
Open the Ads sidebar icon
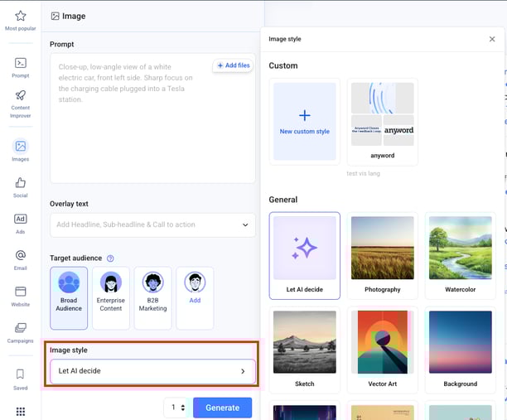[x=21, y=220]
